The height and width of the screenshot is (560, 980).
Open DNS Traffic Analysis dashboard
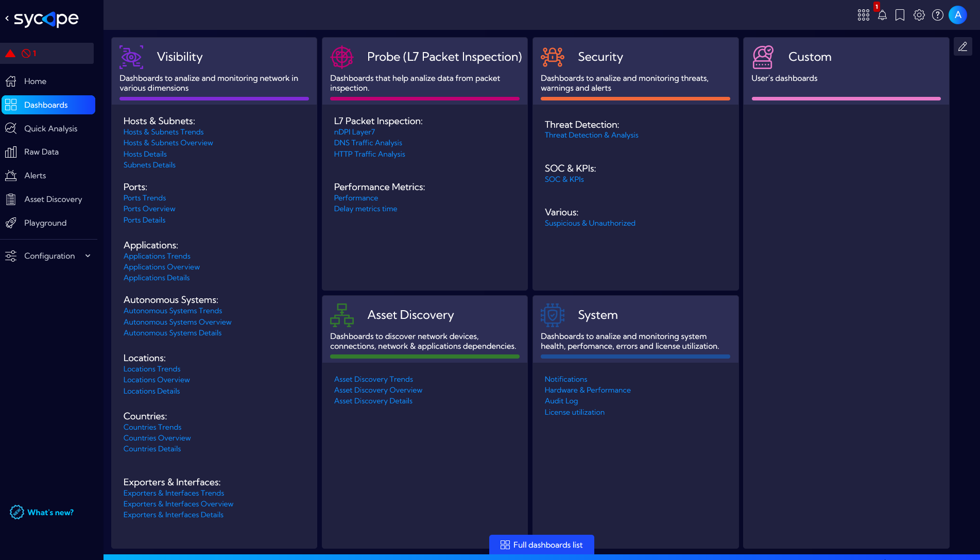click(x=368, y=143)
